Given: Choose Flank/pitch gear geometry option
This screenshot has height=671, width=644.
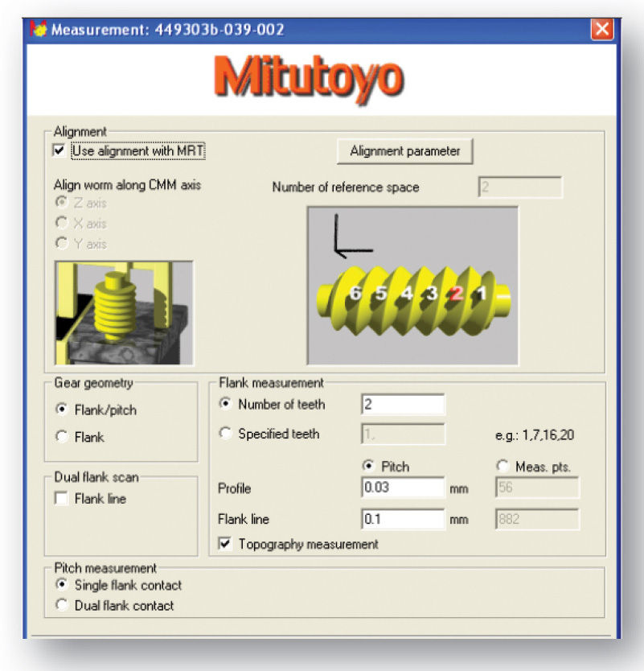Looking at the screenshot, I should coord(62,410).
